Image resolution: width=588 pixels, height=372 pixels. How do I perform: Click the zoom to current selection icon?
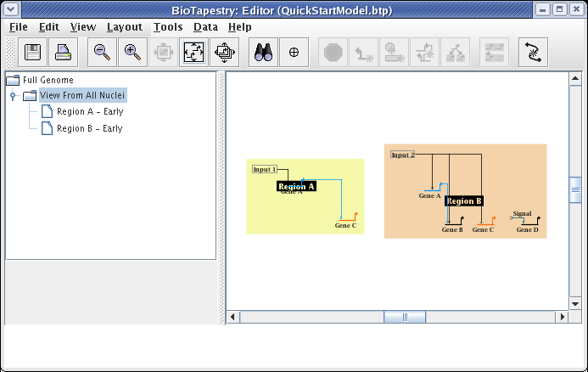click(x=224, y=53)
